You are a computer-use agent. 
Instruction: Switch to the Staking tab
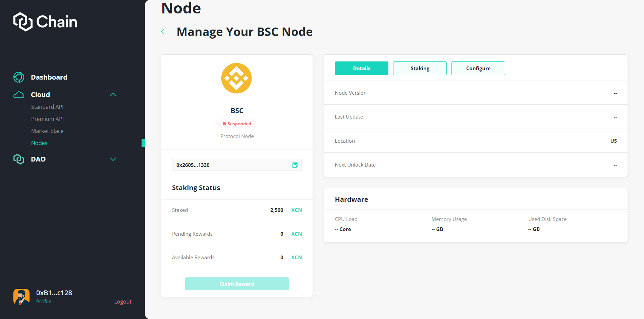(420, 69)
